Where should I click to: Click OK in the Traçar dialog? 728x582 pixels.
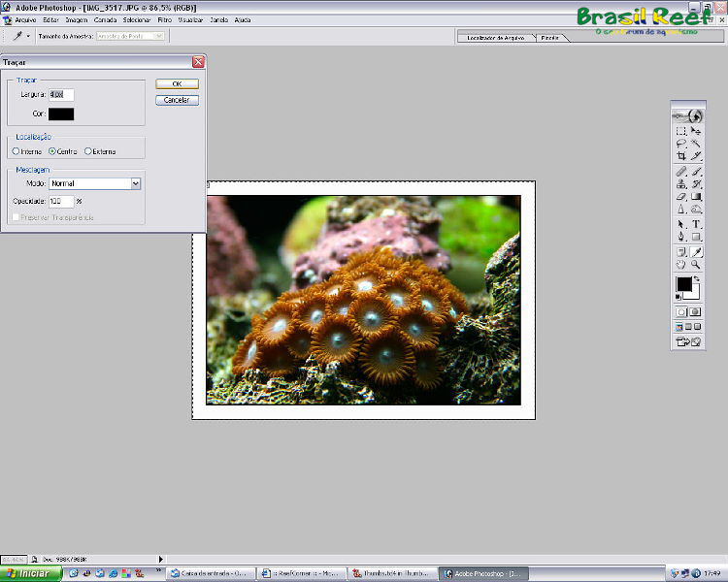177,84
